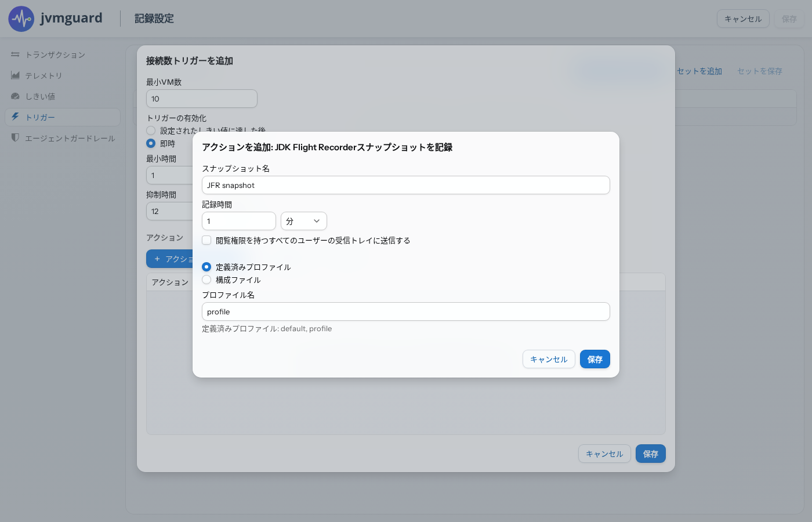
Task: Click キャンセル in the 接続数トリガーを追加 dialog
Action: [x=604, y=454]
